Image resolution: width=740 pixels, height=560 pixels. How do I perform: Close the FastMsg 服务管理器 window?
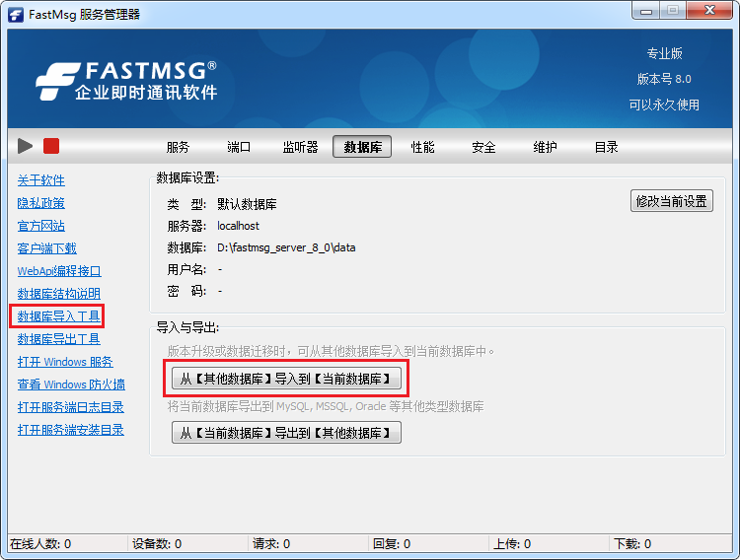coord(709,11)
